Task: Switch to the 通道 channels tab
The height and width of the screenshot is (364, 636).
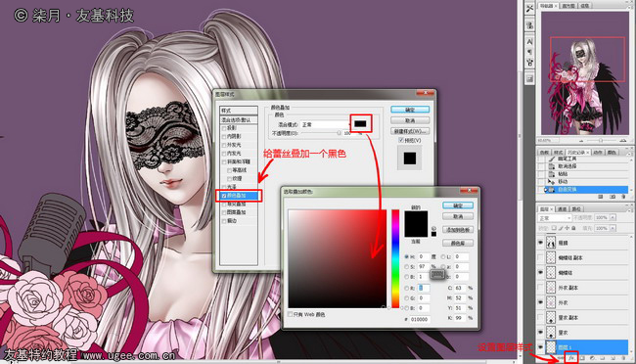Action: click(x=562, y=209)
